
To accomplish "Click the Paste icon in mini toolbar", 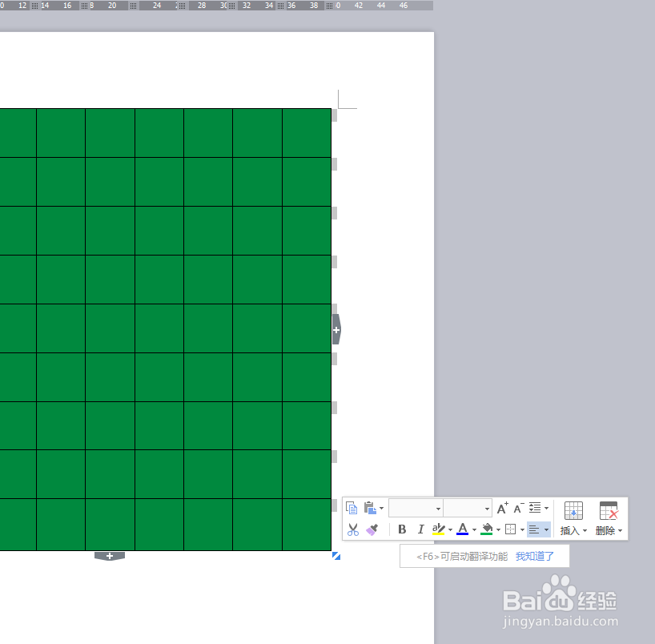I will pyautogui.click(x=370, y=508).
